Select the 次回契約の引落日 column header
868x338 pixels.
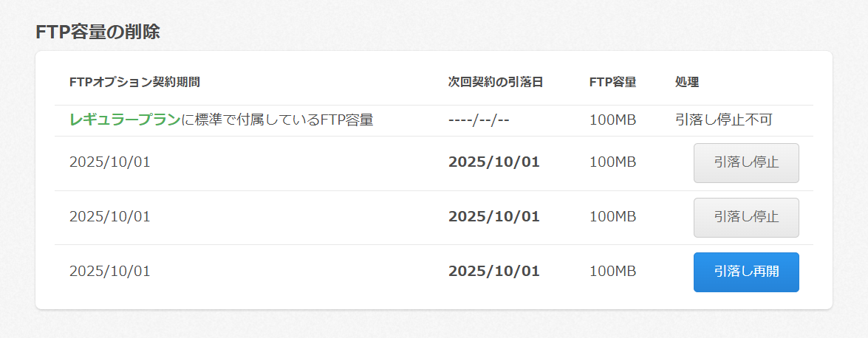point(496,82)
